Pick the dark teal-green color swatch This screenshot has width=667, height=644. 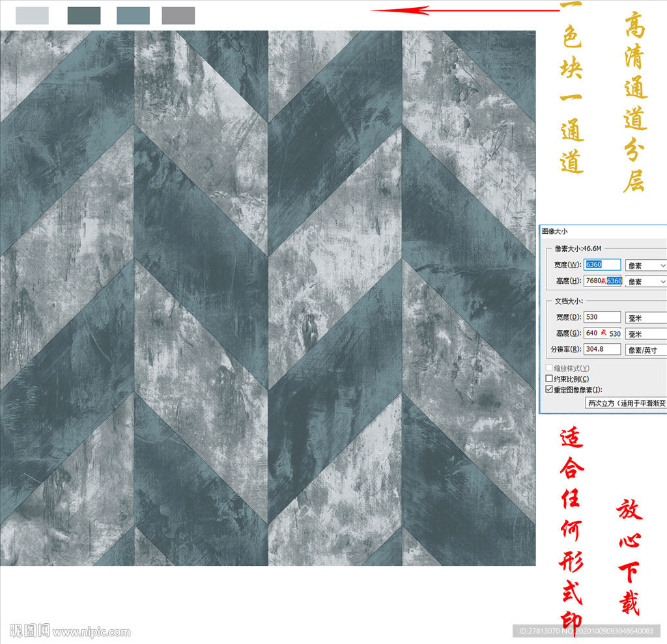[84, 16]
